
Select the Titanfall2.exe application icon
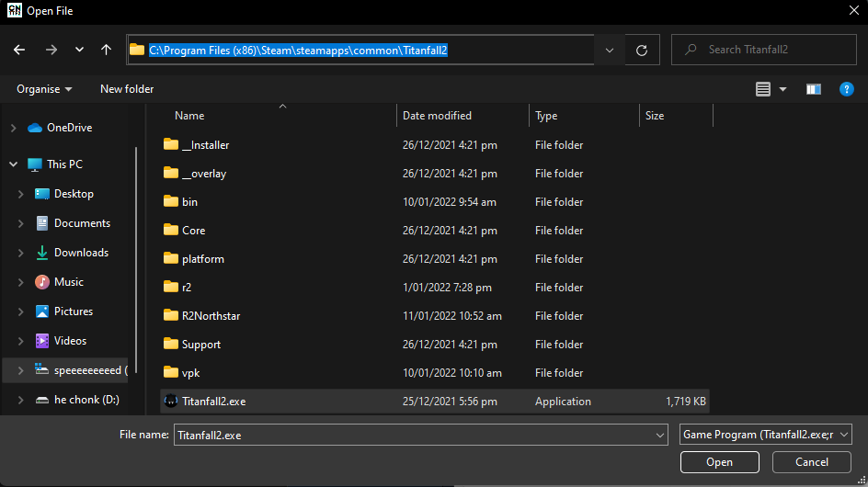170,402
